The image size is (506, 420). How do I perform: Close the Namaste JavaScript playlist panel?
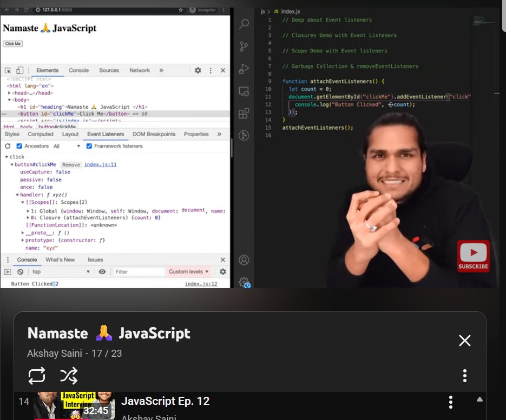tap(465, 341)
